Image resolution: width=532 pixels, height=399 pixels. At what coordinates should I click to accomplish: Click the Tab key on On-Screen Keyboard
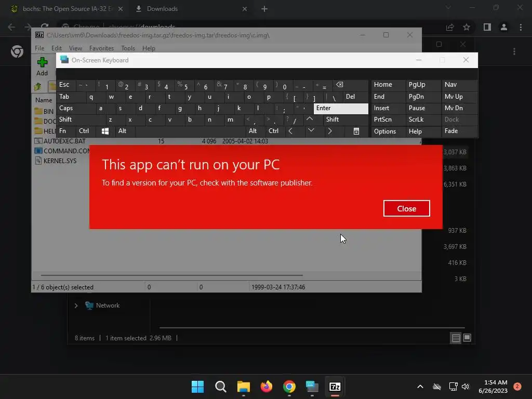pos(71,97)
